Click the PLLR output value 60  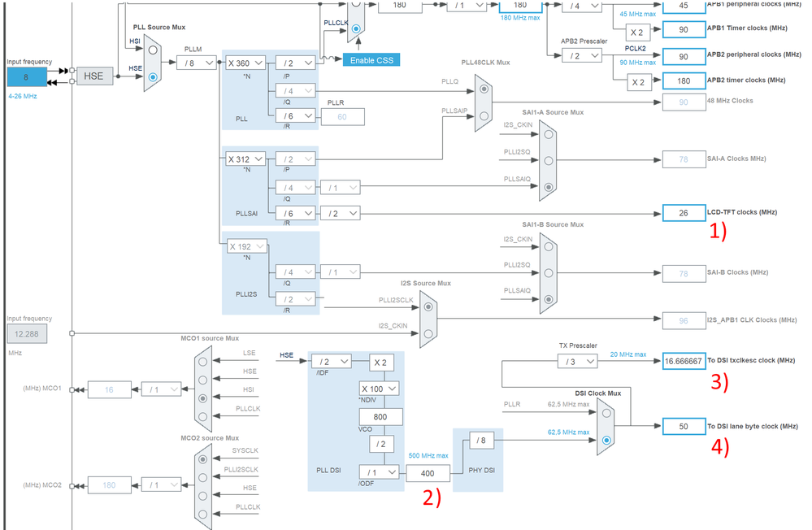(342, 117)
